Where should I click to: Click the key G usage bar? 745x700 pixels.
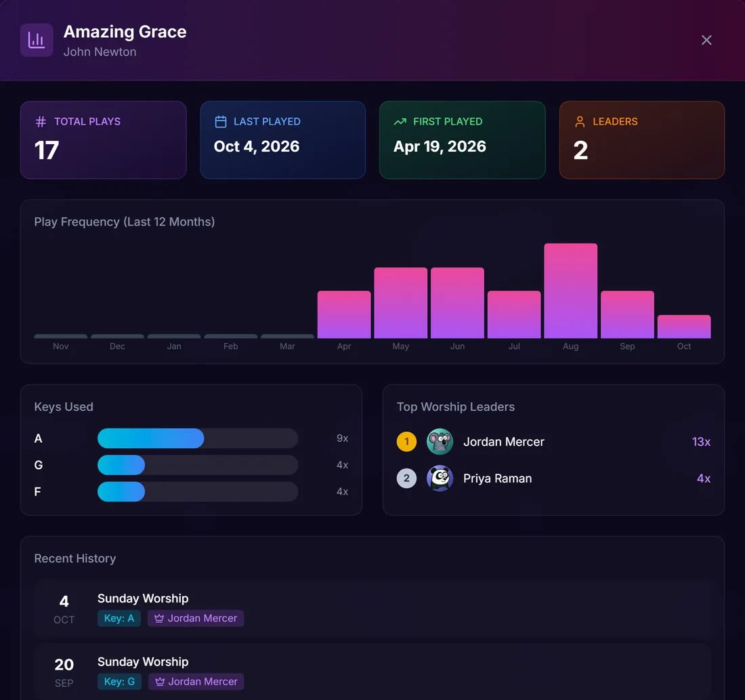[198, 465]
